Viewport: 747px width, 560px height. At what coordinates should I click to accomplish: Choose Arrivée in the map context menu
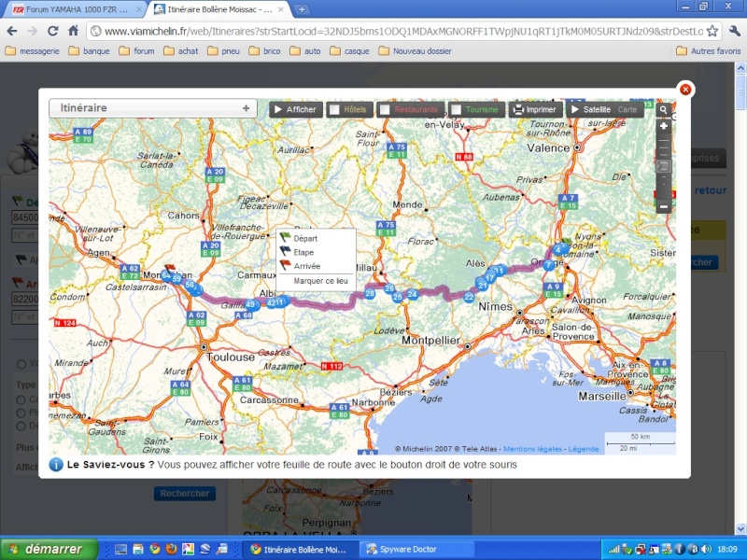pyautogui.click(x=306, y=266)
